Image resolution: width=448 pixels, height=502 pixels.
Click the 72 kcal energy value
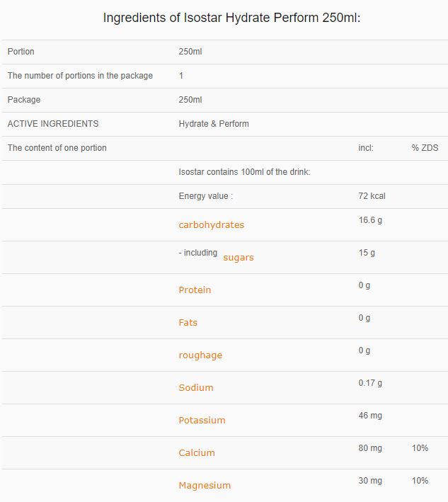tap(372, 196)
